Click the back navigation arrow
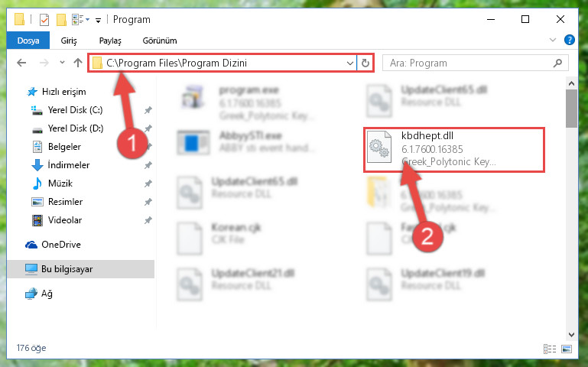This screenshot has height=367, width=588. [21, 63]
